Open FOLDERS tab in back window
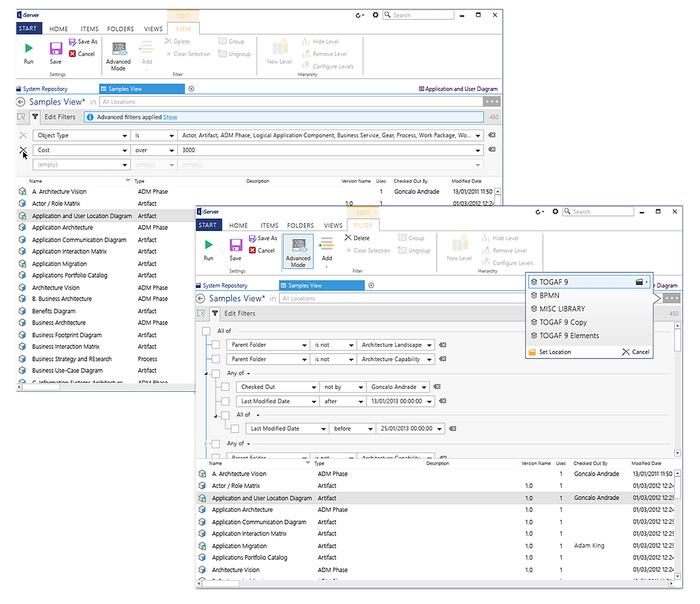The height and width of the screenshot is (604, 700). coord(120,29)
